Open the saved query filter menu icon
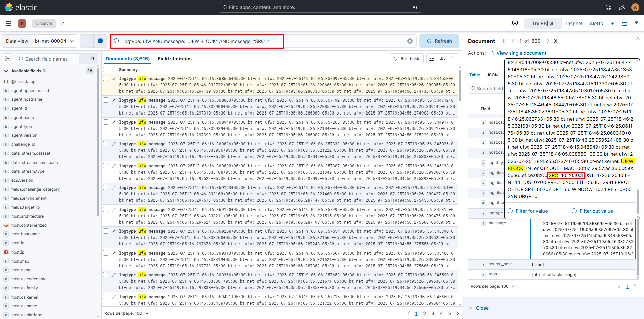The image size is (644, 319). click(x=87, y=41)
